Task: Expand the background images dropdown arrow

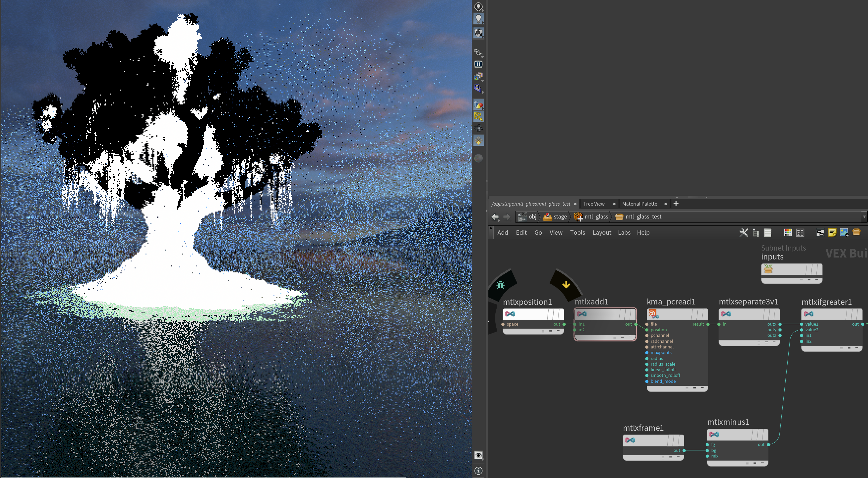Action: [482, 81]
